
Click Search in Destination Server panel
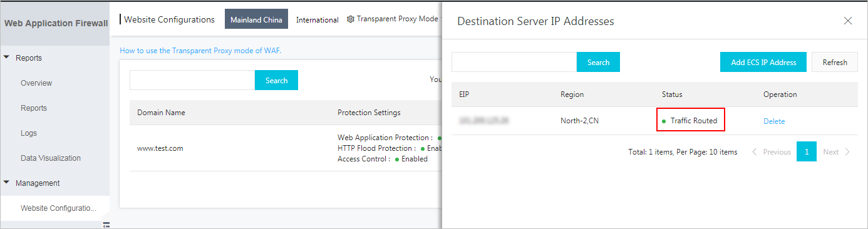point(598,62)
